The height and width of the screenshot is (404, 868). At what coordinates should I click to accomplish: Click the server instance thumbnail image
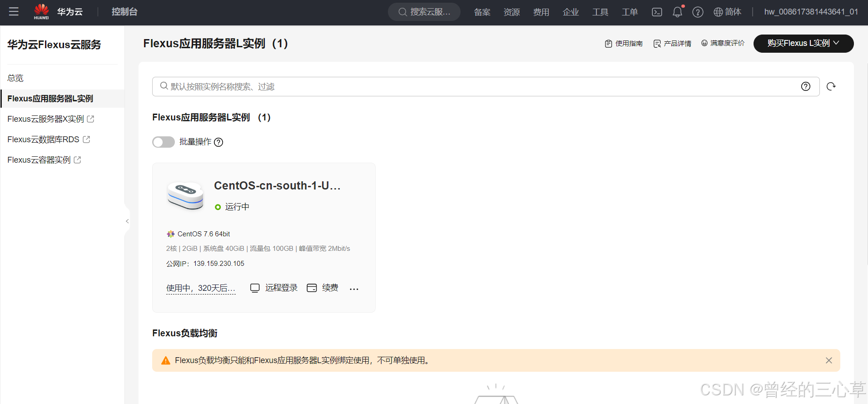185,196
